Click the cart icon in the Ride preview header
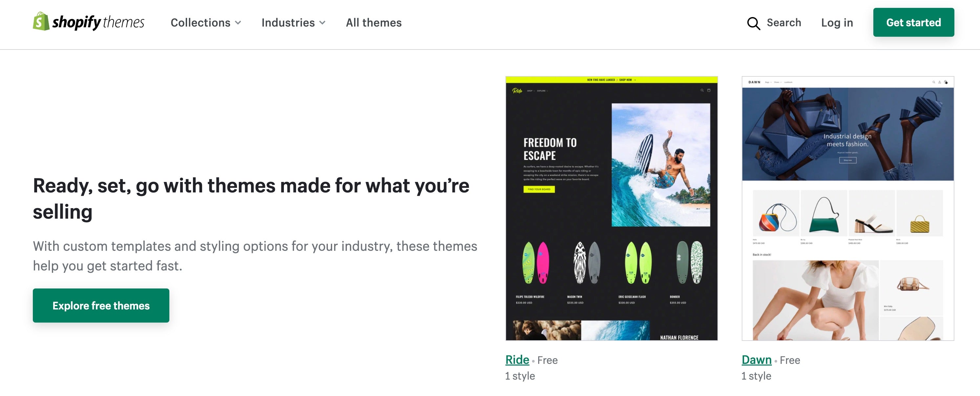Screen dimensions: 980x396 tap(709, 90)
